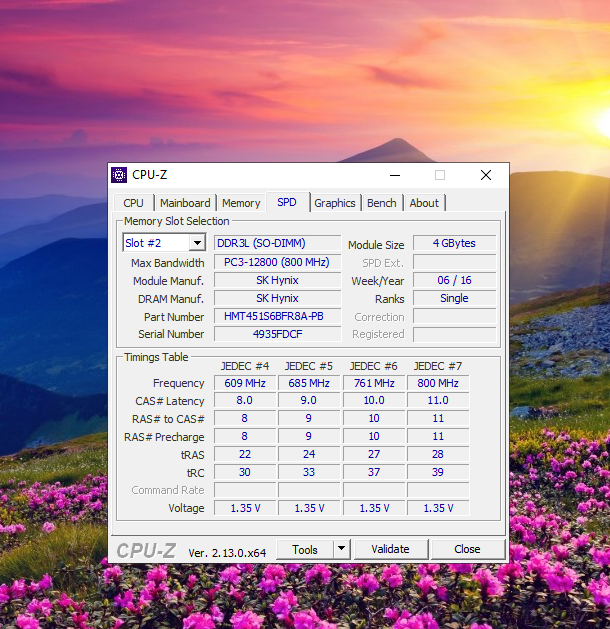Click the Part Number field HMT451S6BFR8A-PB
Viewport: 610px width, 629px height.
tap(274, 316)
